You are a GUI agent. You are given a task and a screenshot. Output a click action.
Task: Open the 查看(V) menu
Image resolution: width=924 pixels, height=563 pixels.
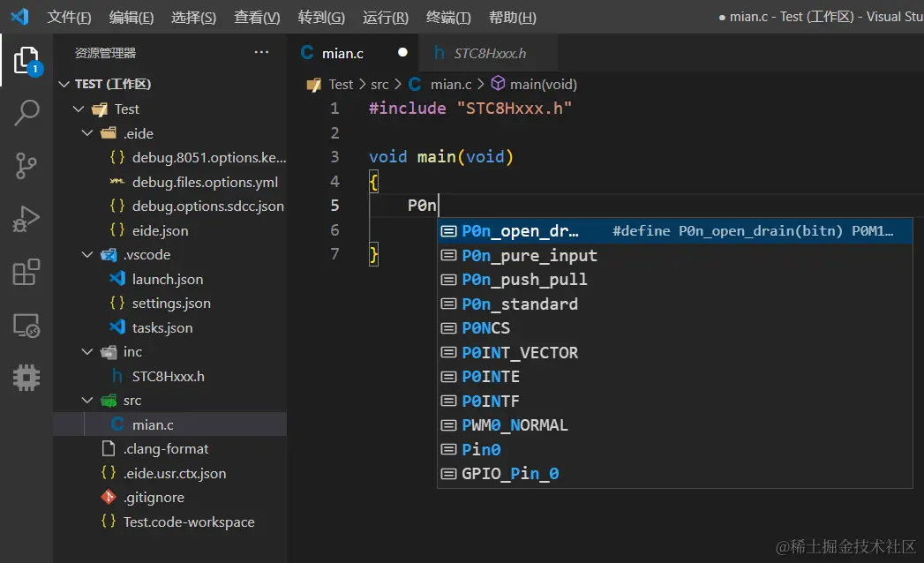[x=256, y=17]
